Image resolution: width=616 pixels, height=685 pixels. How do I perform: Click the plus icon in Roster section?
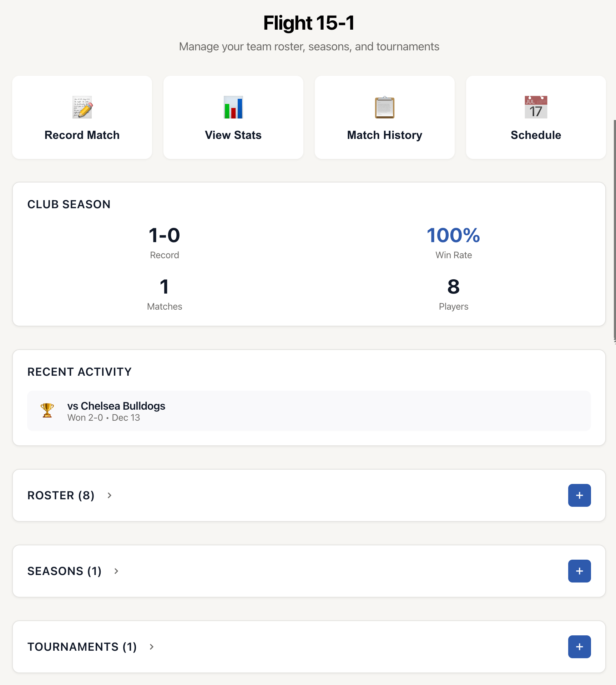(x=579, y=495)
